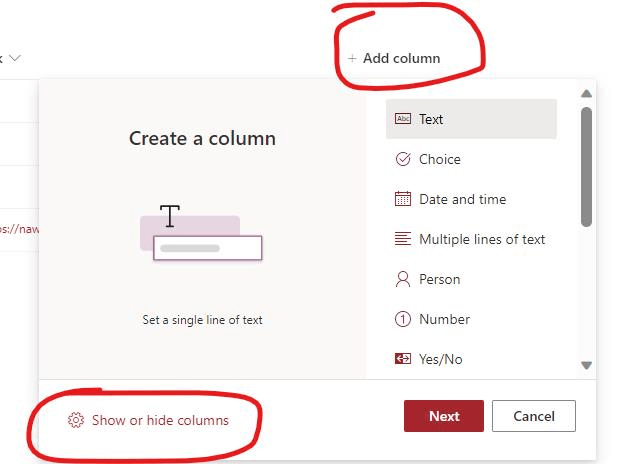Click the Cancel button
The width and height of the screenshot is (618, 464).
(534, 416)
